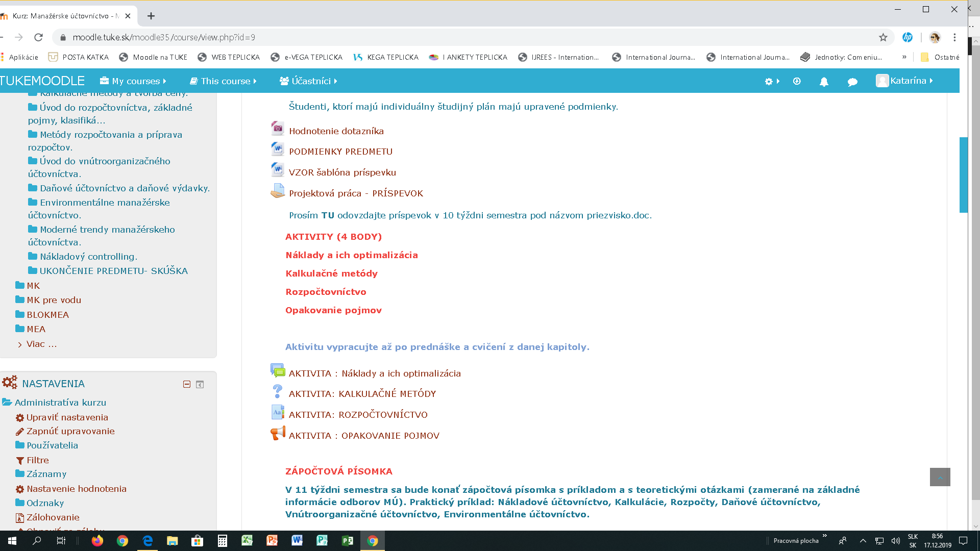Show hidden system tray icons
Image resolution: width=980 pixels, height=551 pixels.
[863, 541]
